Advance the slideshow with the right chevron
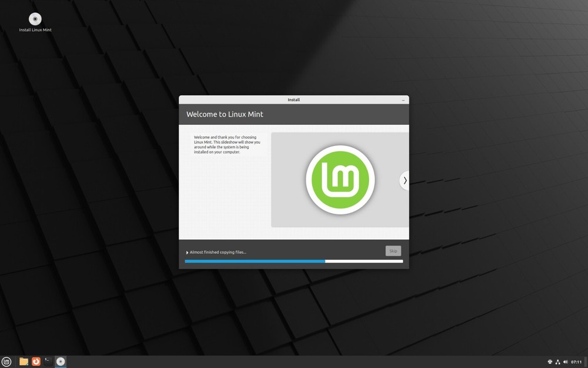The image size is (588, 368). pos(405,181)
